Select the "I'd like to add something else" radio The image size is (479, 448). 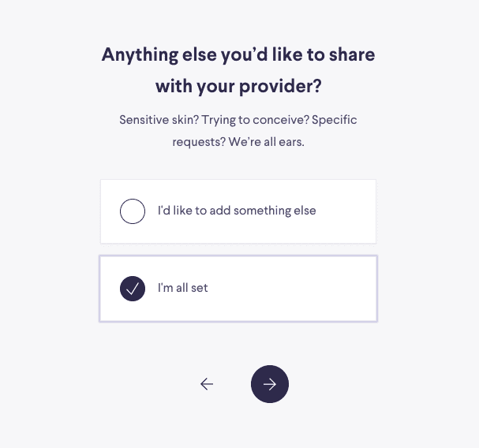133,211
